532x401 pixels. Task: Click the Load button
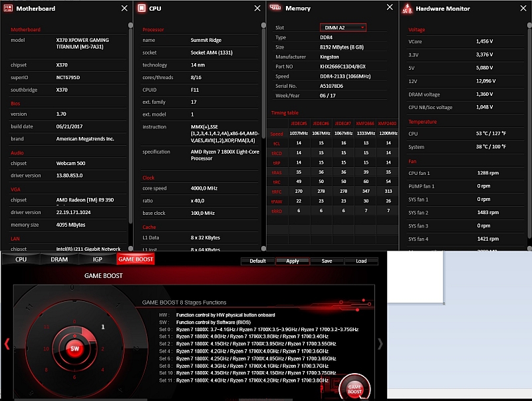pyautogui.click(x=361, y=261)
